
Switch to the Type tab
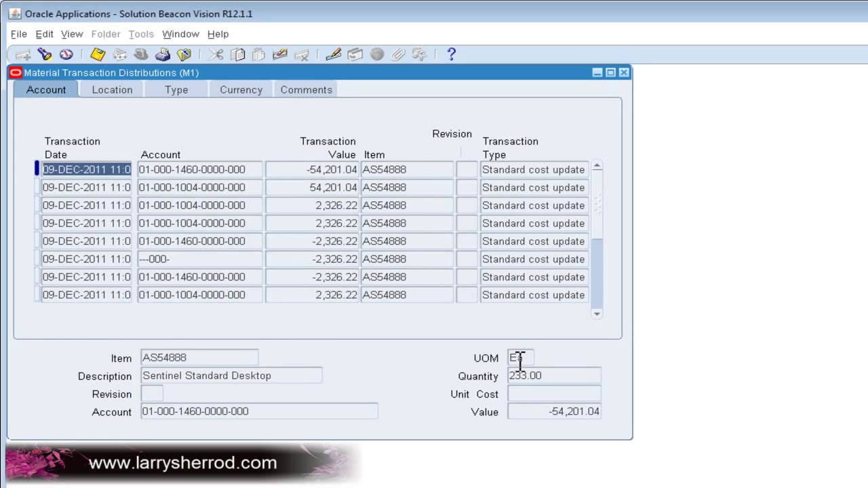[176, 89]
